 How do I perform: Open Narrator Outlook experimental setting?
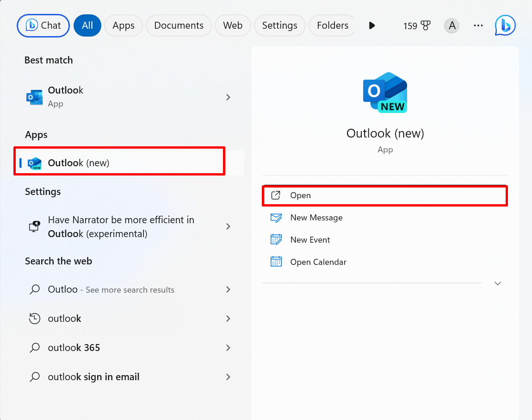(x=129, y=226)
